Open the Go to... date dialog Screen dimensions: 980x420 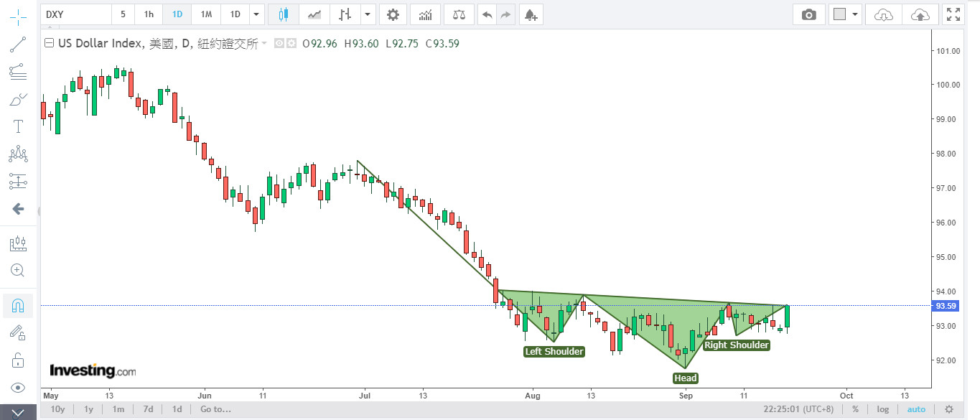tap(215, 409)
